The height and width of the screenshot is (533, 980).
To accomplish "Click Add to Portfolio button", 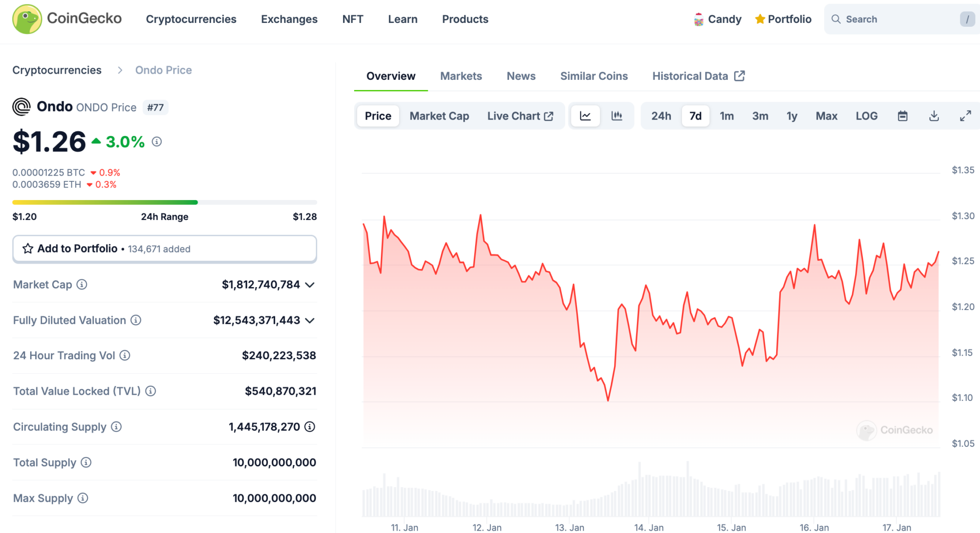I will (165, 249).
